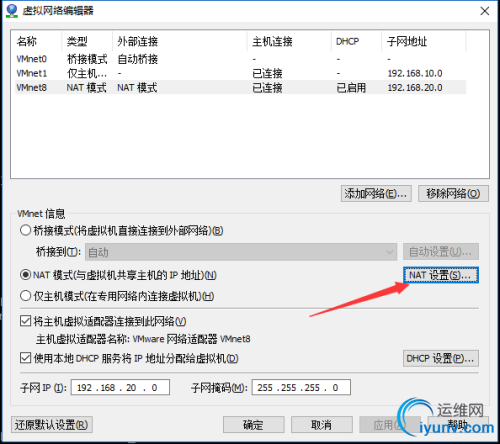The height and width of the screenshot is (444, 500).
Task: Click subnet address 192.168.10.0 cell
Action: [415, 73]
